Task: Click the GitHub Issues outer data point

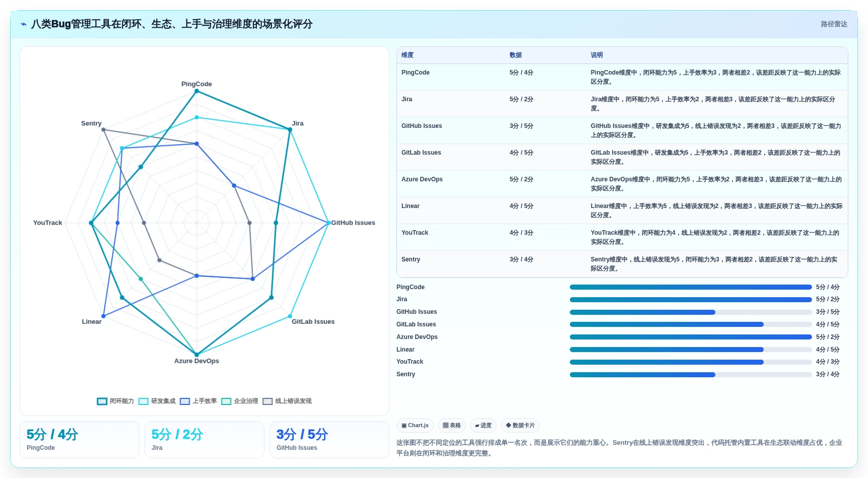Action: (x=328, y=223)
